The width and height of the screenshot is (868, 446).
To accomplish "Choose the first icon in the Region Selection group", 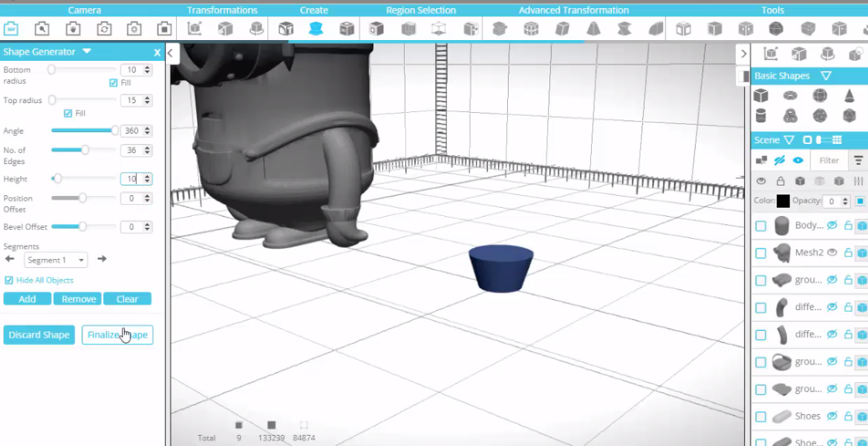I will click(376, 28).
